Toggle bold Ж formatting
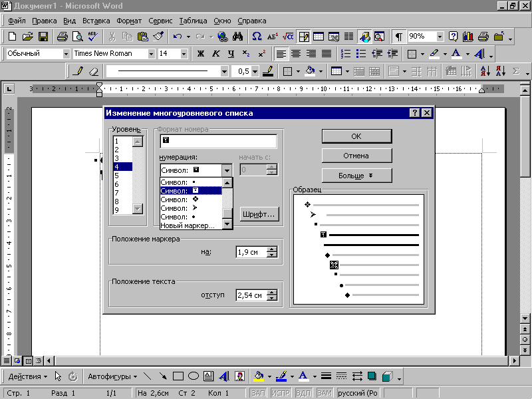 coord(201,54)
